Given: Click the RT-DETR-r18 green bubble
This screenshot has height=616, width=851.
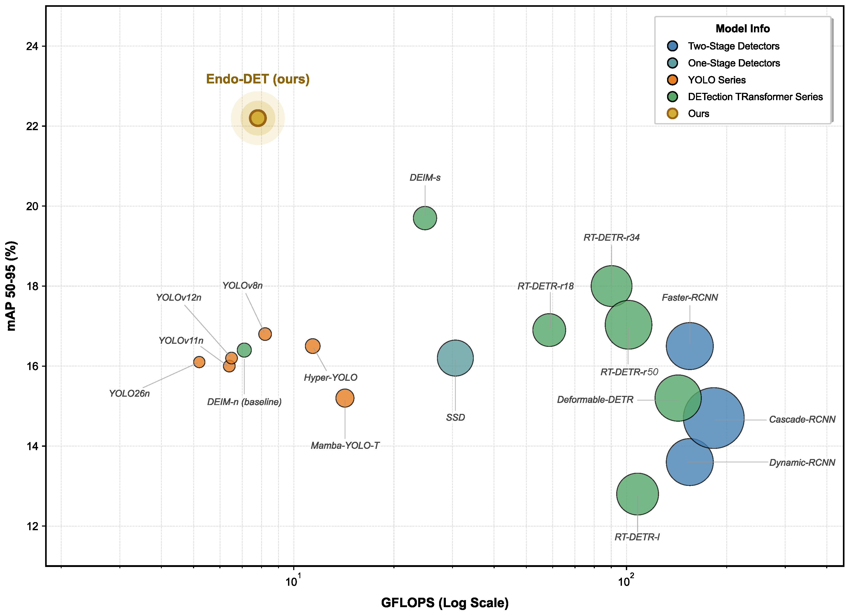Looking at the screenshot, I should click(549, 330).
